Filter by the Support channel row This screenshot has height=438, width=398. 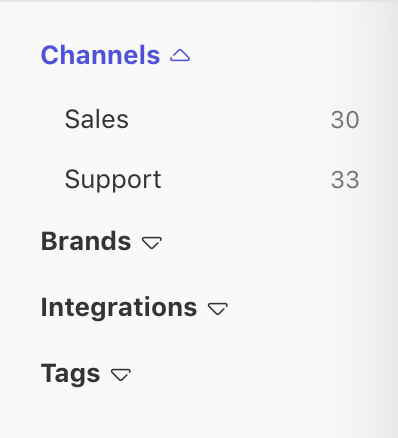[x=212, y=180]
